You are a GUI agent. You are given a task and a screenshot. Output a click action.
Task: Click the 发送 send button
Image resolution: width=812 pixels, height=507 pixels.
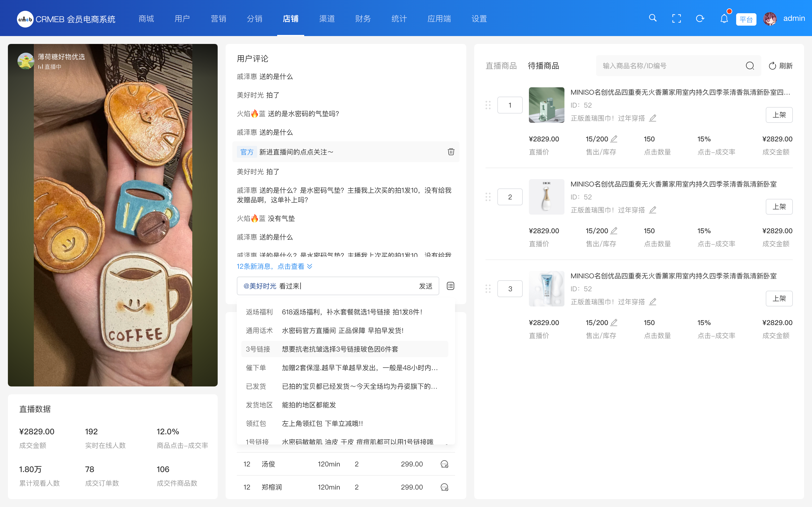pos(426,286)
